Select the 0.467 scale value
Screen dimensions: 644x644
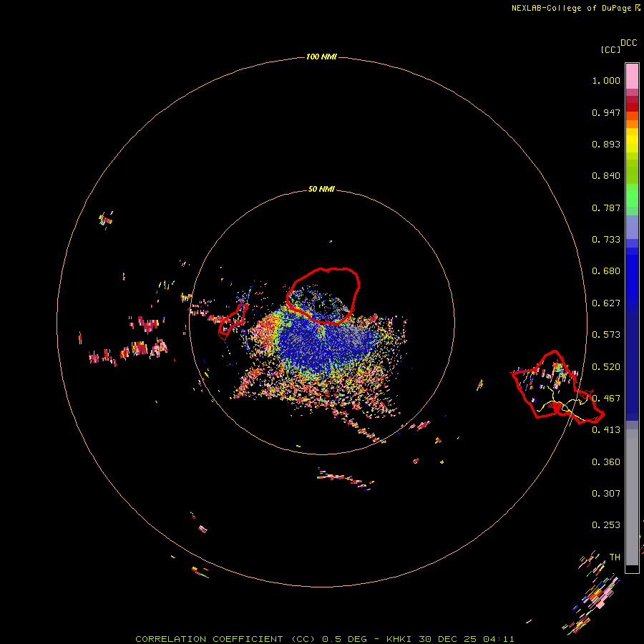point(606,399)
